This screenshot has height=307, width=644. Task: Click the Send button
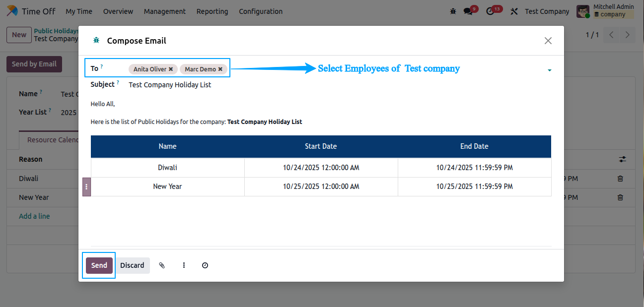pyautogui.click(x=99, y=265)
